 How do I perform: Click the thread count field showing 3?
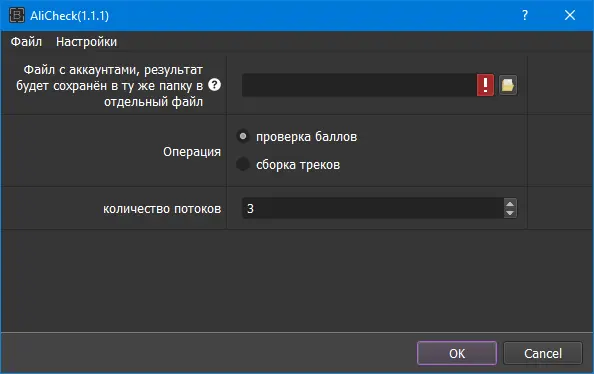[x=373, y=208]
